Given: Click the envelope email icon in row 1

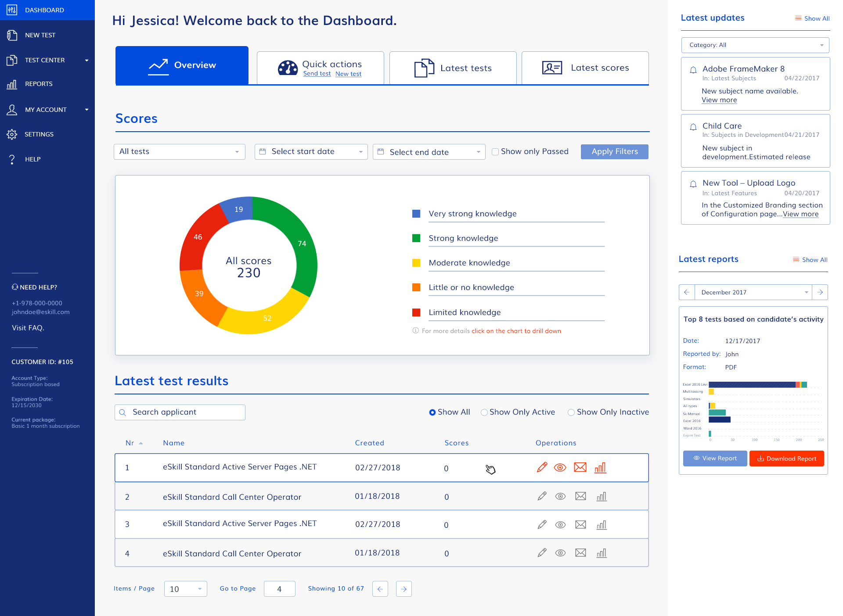Looking at the screenshot, I should coord(580,468).
